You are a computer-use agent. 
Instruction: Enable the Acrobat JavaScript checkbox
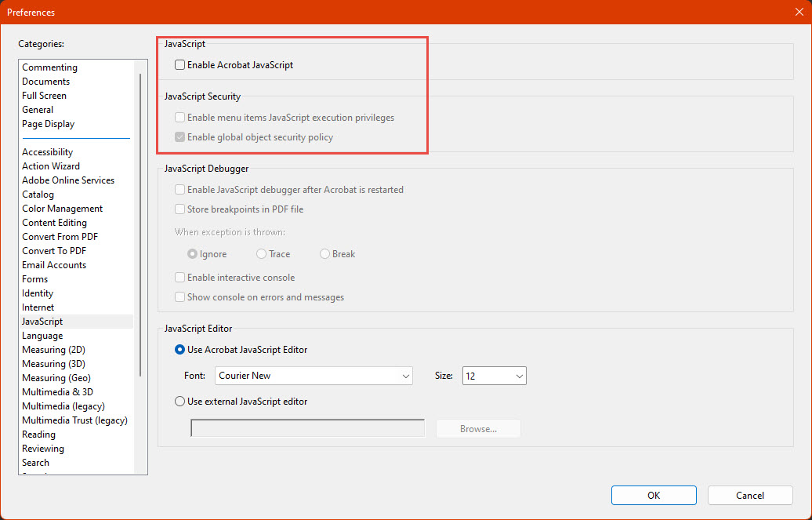179,64
